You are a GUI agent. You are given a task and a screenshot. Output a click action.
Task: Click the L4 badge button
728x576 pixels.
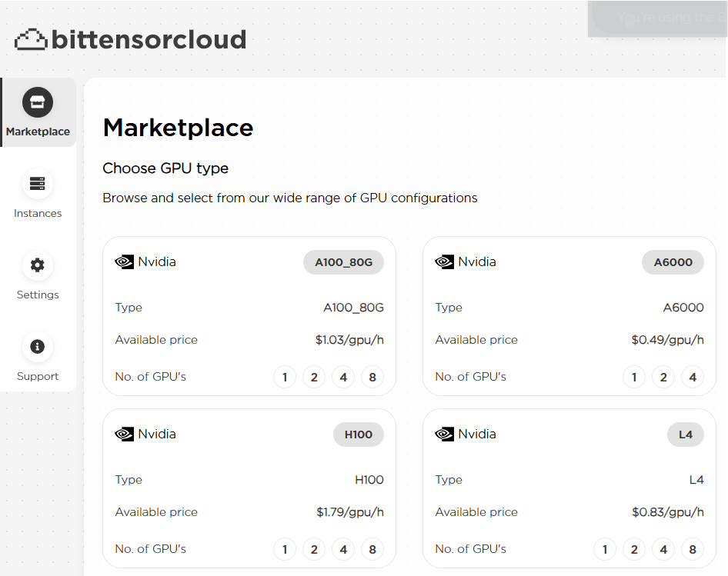click(x=685, y=434)
